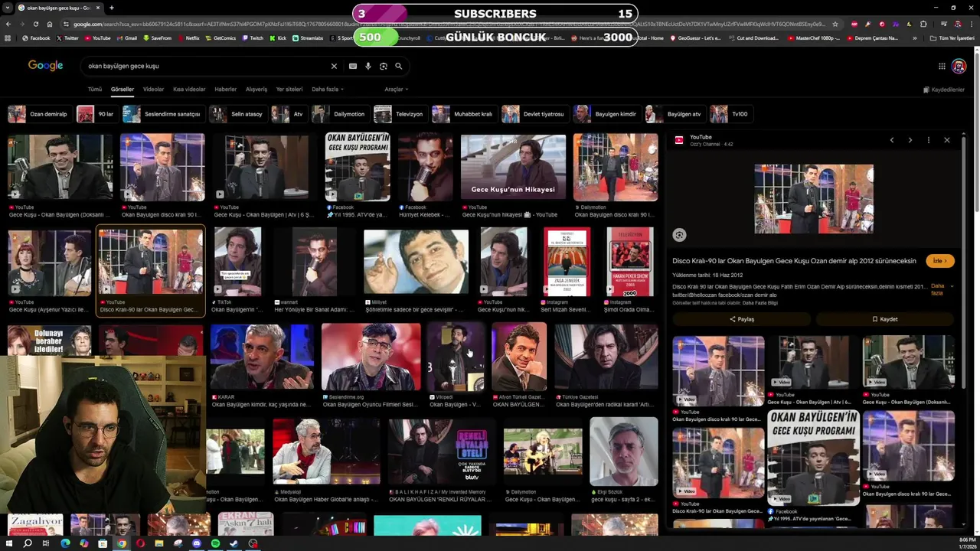Screen dimensions: 980x551
Task: Open a new Chrome tab
Action: [x=112, y=8]
